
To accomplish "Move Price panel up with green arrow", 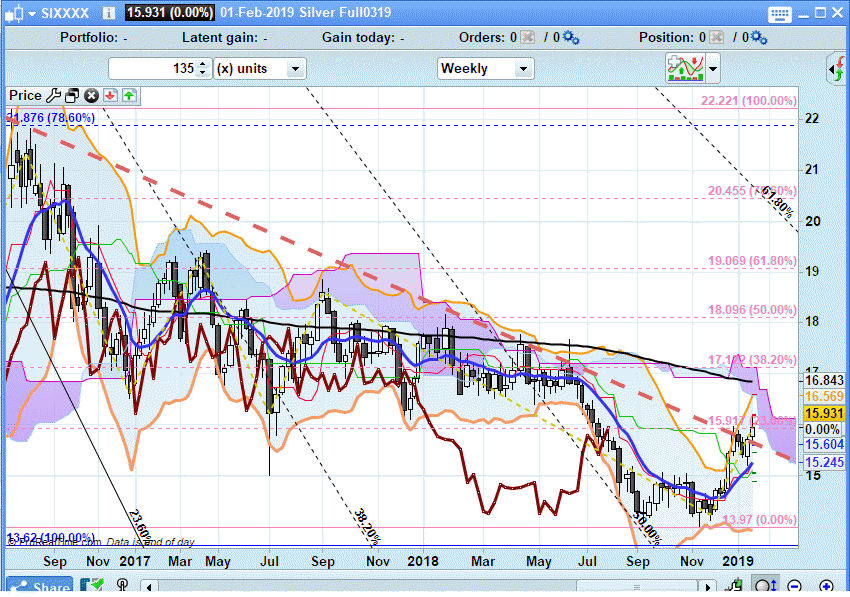I will pos(129,96).
